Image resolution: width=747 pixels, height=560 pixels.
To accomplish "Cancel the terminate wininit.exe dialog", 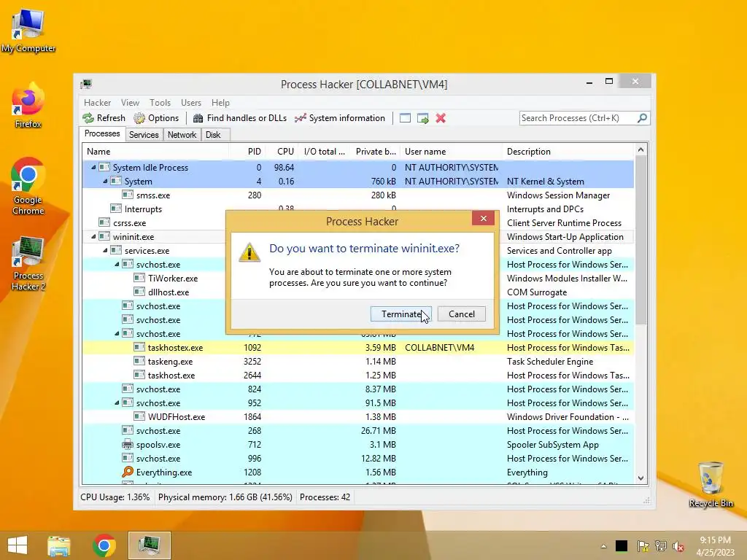I will [x=461, y=314].
